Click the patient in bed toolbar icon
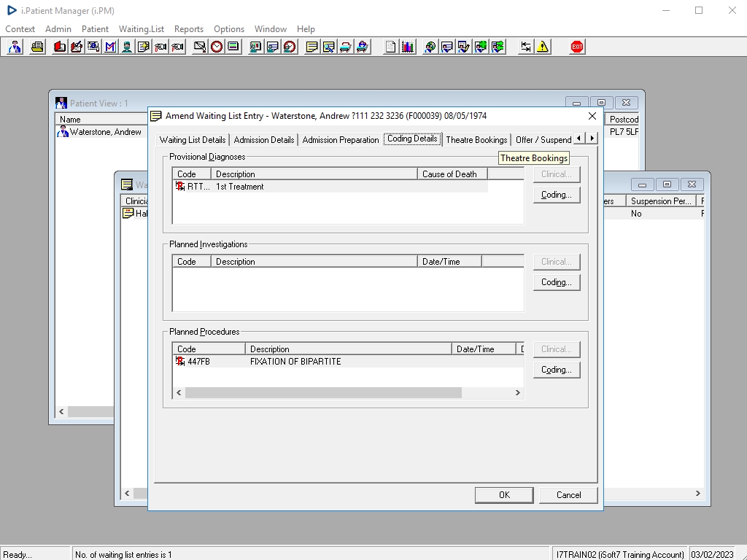The height and width of the screenshot is (560, 747). pos(363,47)
